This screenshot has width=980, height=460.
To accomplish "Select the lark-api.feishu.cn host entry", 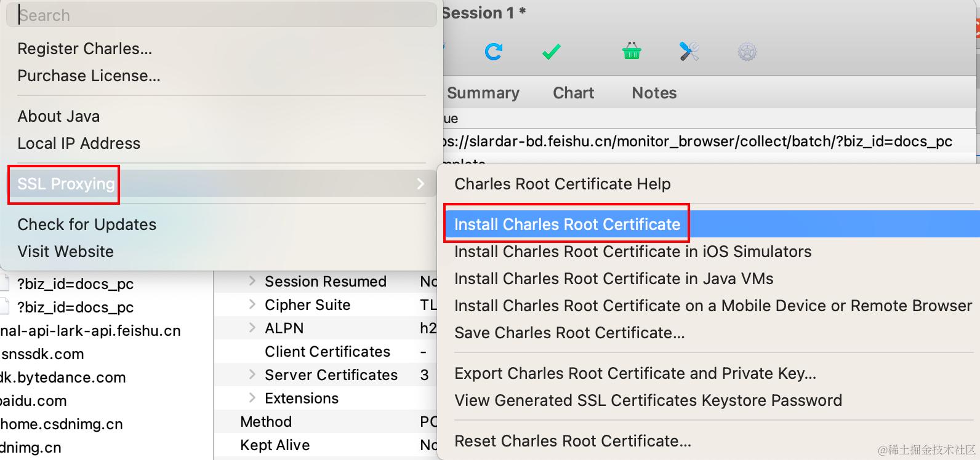I will point(91,330).
